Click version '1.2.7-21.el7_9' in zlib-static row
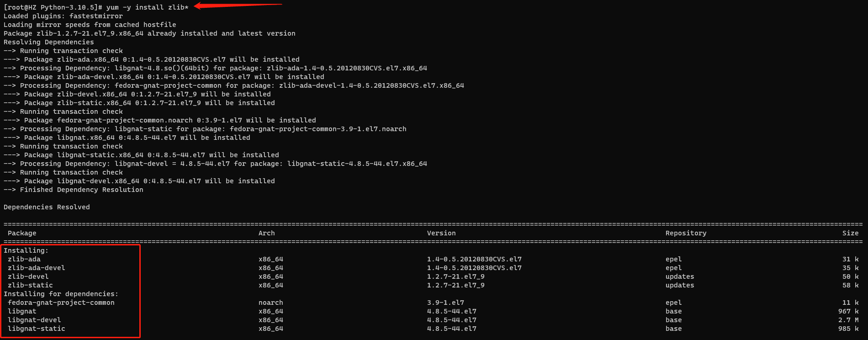The height and width of the screenshot is (340, 868). [x=456, y=285]
